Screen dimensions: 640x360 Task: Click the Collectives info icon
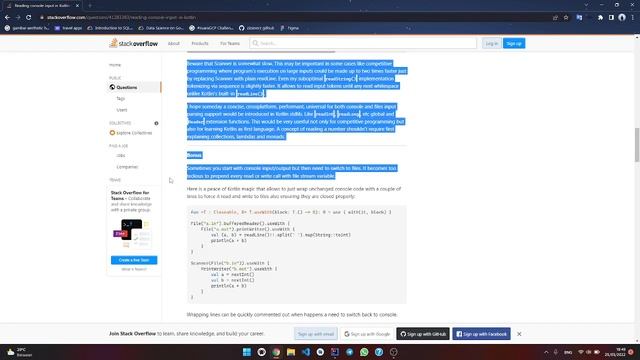tap(156, 123)
